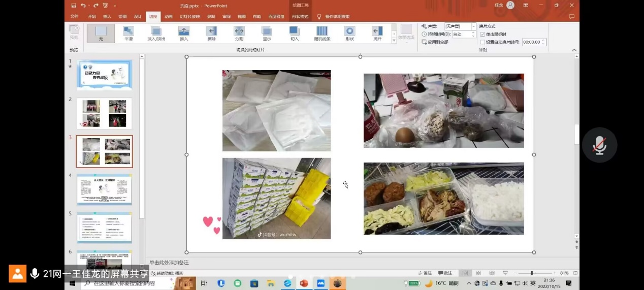Image resolution: width=644 pixels, height=290 pixels.
Task: Select the 擦除 wipe transition
Action: pyautogui.click(x=211, y=33)
